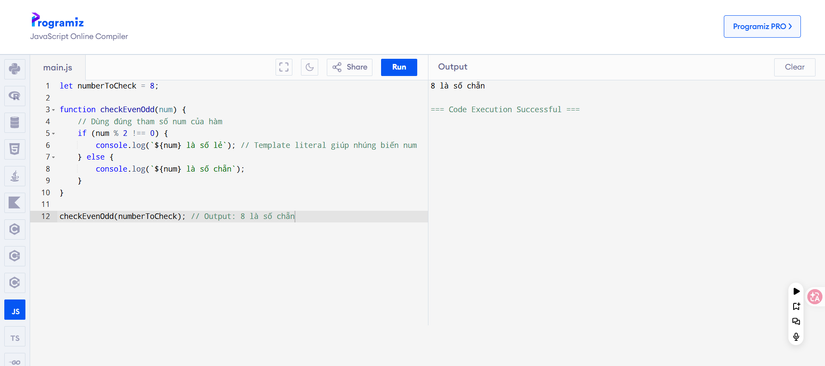
Task: Open the Programiz PRO link
Action: coord(762,26)
